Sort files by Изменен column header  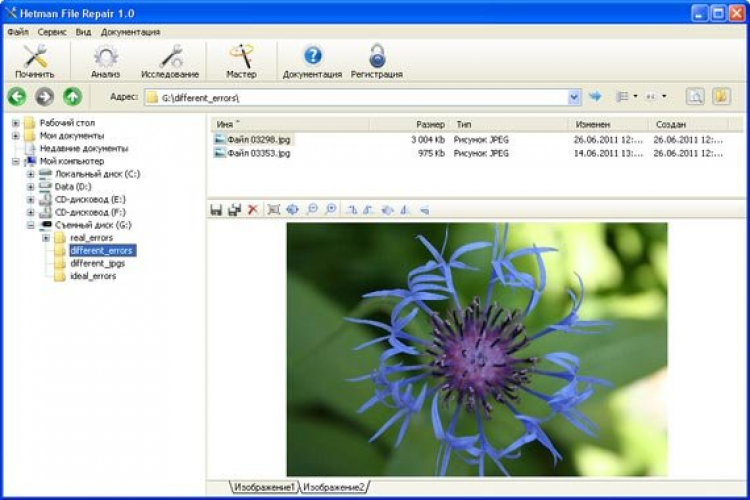pyautogui.click(x=609, y=124)
